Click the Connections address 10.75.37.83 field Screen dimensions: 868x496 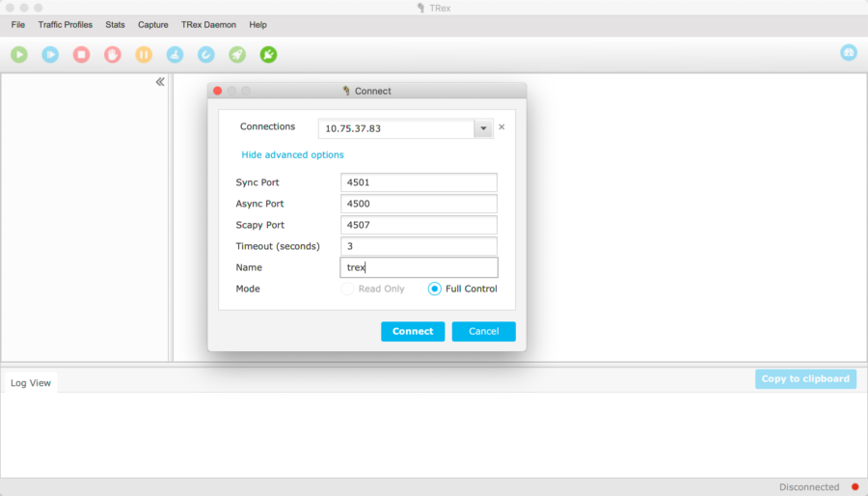(395, 128)
